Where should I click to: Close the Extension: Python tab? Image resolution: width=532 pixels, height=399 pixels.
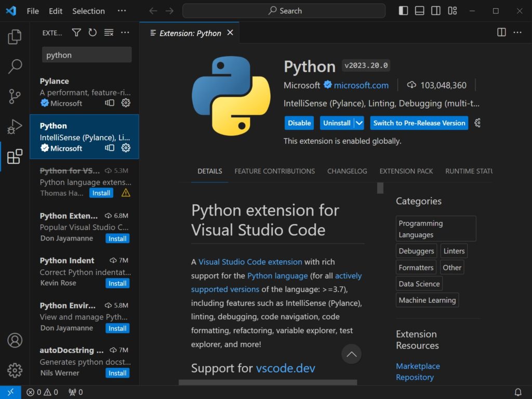pyautogui.click(x=230, y=33)
